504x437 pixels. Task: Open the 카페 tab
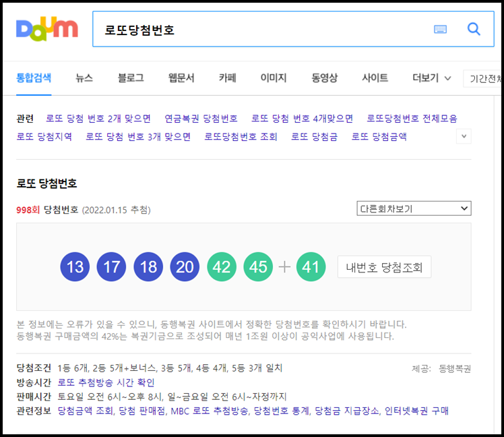point(228,78)
